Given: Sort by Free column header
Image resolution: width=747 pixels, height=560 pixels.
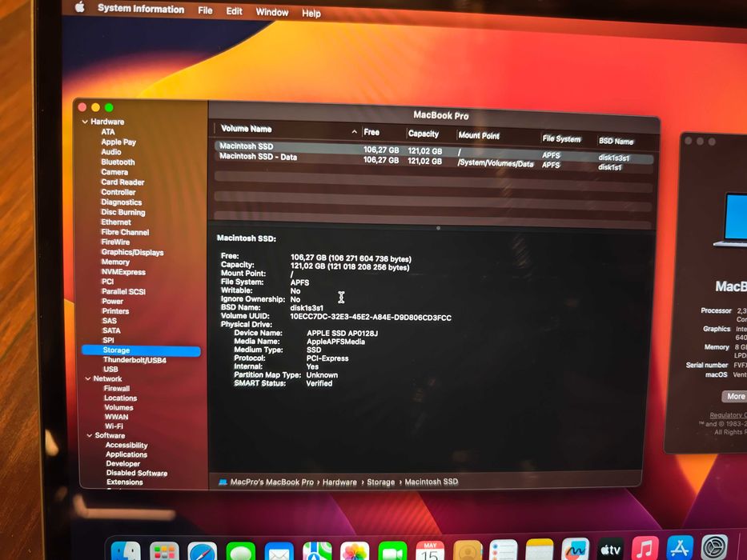Looking at the screenshot, I should tap(371, 132).
